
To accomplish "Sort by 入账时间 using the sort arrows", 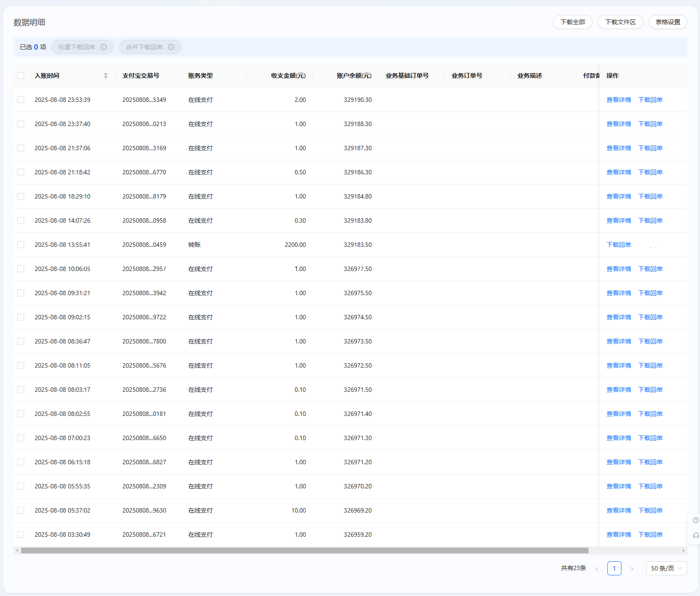I will [106, 76].
